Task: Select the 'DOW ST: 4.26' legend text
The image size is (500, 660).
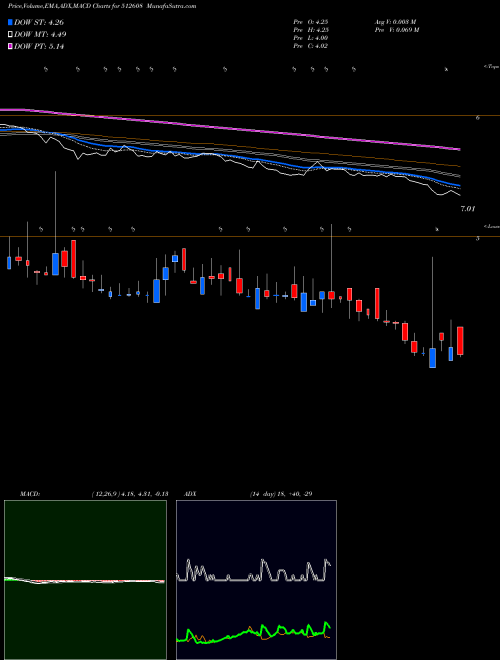Action: (39, 23)
